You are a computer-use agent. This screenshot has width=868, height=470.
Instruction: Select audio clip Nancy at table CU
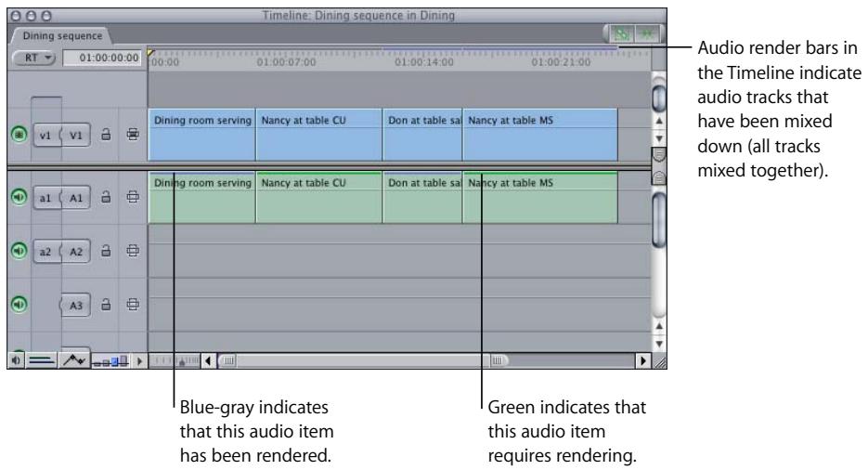tap(318, 198)
